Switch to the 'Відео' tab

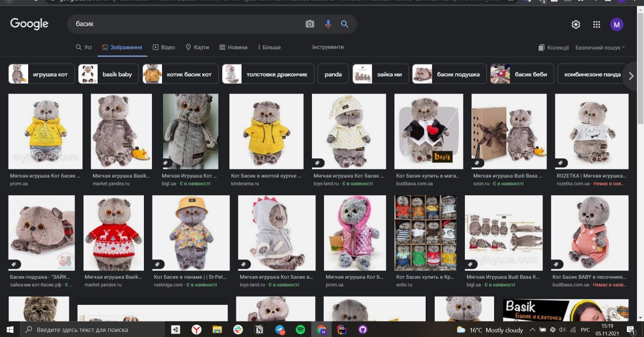pyautogui.click(x=164, y=47)
